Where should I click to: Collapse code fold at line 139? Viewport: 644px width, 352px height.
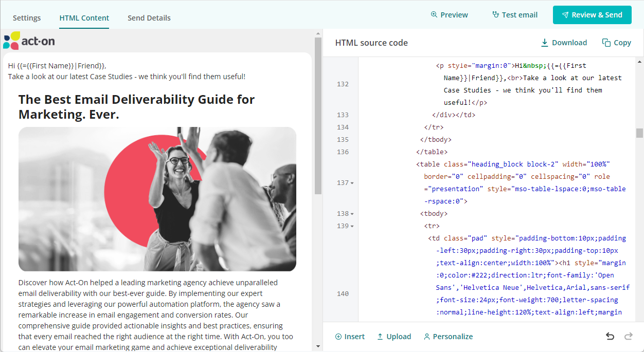coord(352,226)
